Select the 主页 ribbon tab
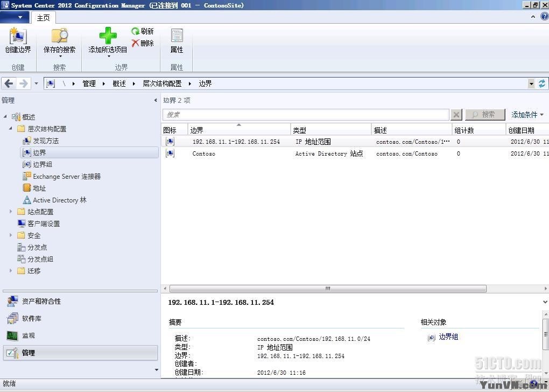This screenshot has height=392, width=549. click(x=44, y=18)
